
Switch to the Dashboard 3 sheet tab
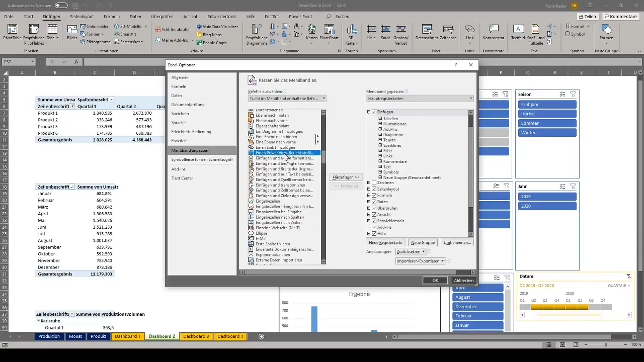196,336
